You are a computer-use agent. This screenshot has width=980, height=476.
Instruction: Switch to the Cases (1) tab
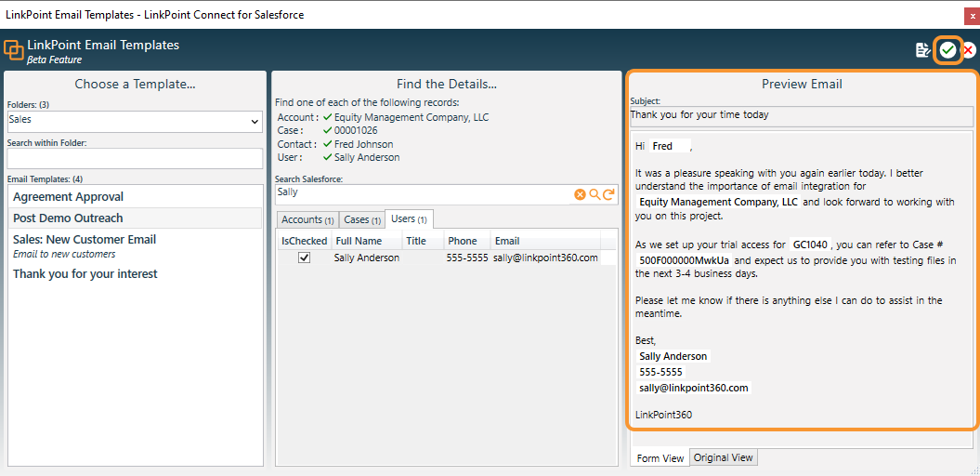tap(362, 220)
